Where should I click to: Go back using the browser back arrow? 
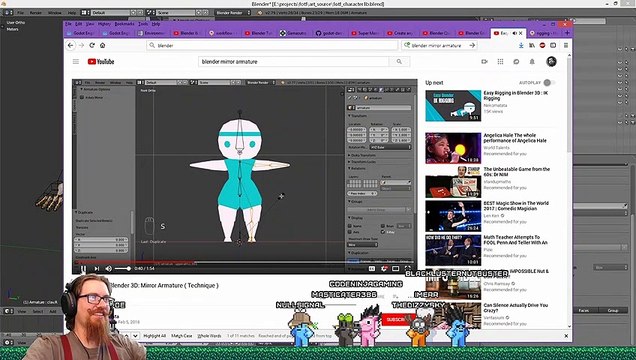click(71, 45)
